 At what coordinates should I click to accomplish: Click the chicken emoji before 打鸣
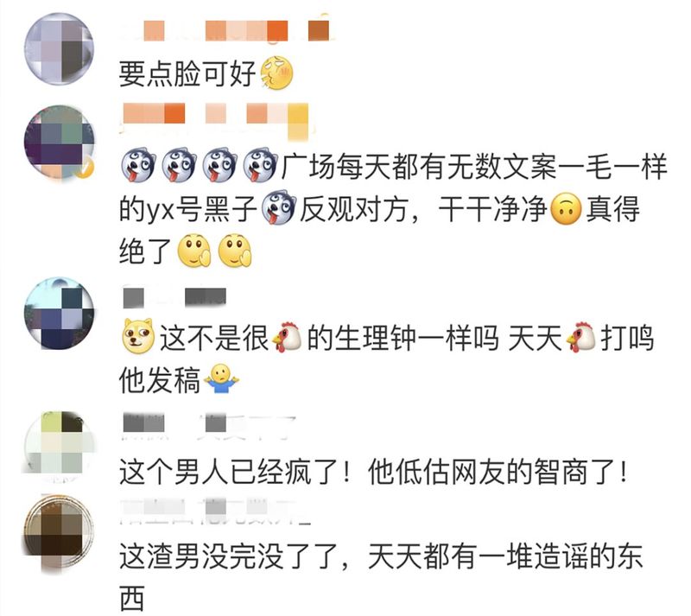click(x=580, y=337)
